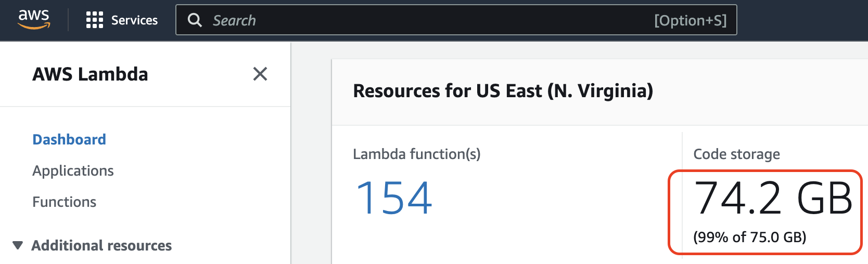The width and height of the screenshot is (868, 264).
Task: Open the Services grid menu
Action: click(95, 20)
